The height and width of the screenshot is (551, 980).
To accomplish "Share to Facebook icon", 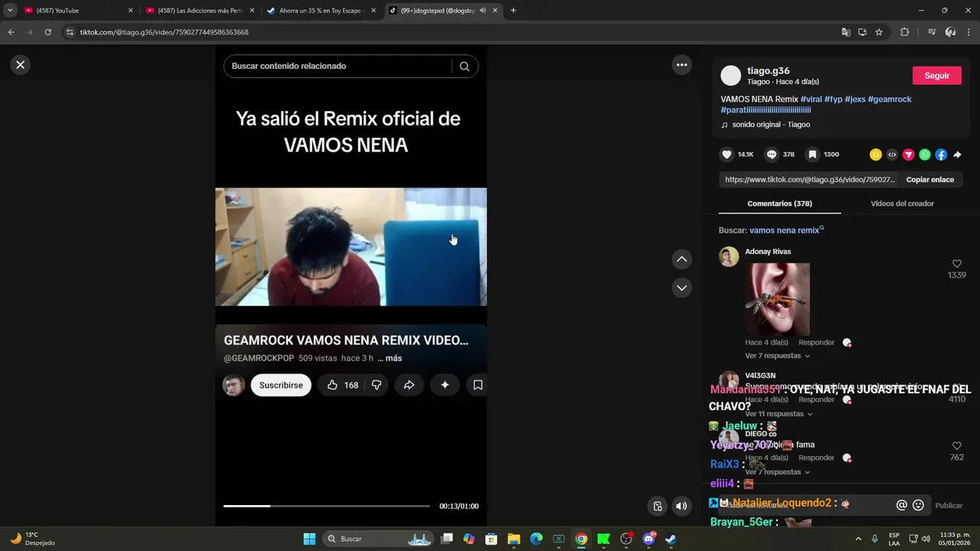I will pyautogui.click(x=941, y=155).
